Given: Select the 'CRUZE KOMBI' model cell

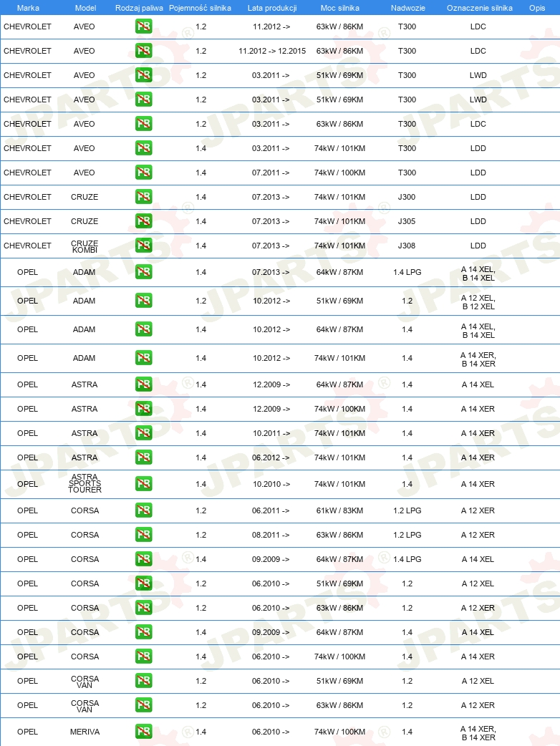Looking at the screenshot, I should (85, 246).
